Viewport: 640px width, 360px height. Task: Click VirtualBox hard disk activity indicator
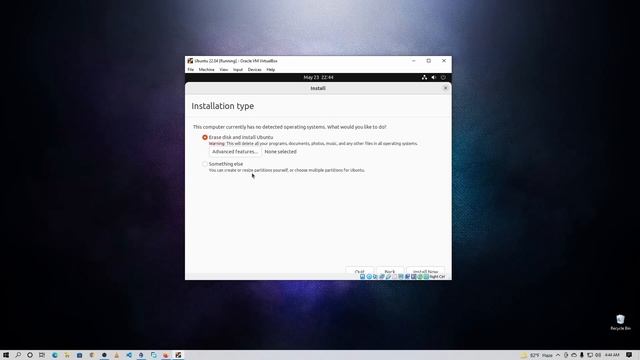point(362,277)
